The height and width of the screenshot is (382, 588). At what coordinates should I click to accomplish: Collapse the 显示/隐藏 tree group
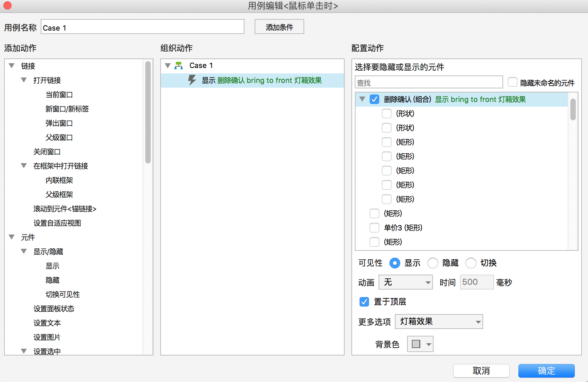pyautogui.click(x=24, y=251)
